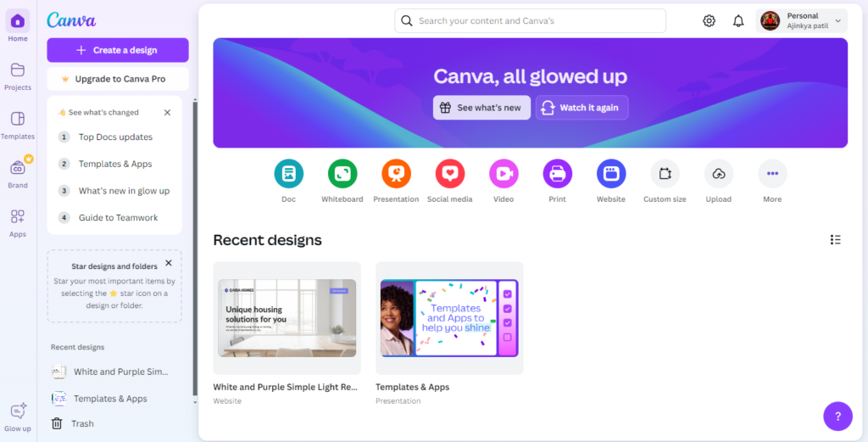Viewport: 868px width, 442px height.
Task: Dismiss the Star designs and folders tip
Action: click(169, 263)
